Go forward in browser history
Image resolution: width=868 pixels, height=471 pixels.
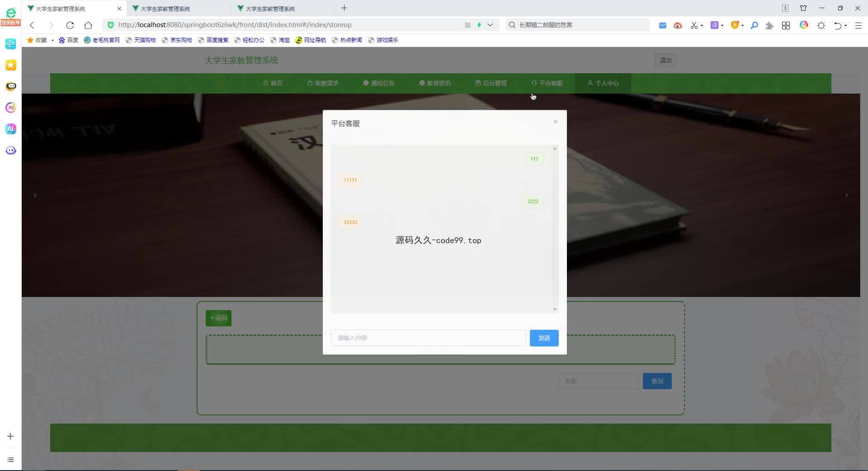point(51,25)
